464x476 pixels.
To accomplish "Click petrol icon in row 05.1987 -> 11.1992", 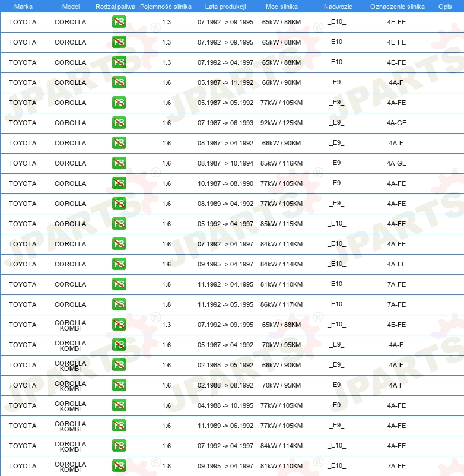I will point(119,82).
